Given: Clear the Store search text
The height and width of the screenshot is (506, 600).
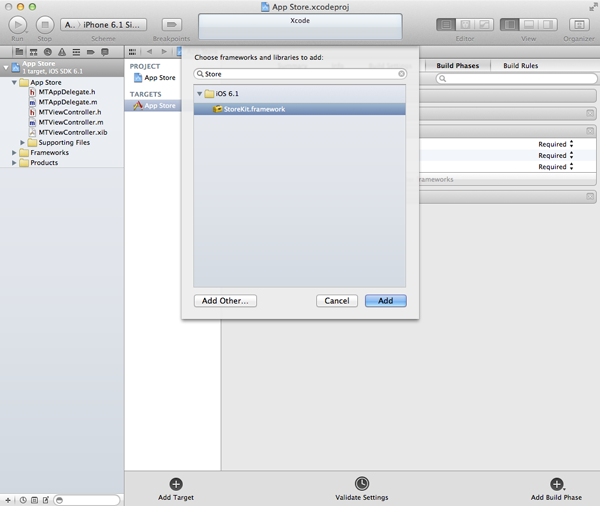Looking at the screenshot, I should point(401,74).
